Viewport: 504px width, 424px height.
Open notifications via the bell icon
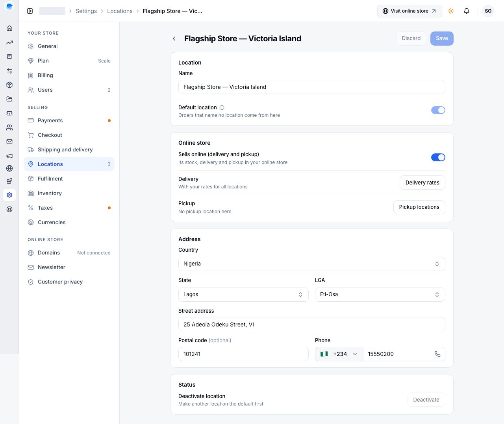click(x=467, y=11)
